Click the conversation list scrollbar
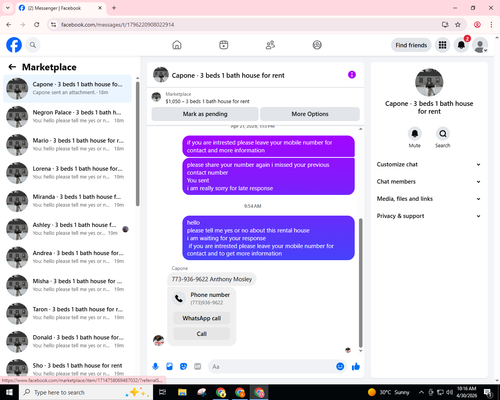Screen dimensions: 500x400 (137, 143)
